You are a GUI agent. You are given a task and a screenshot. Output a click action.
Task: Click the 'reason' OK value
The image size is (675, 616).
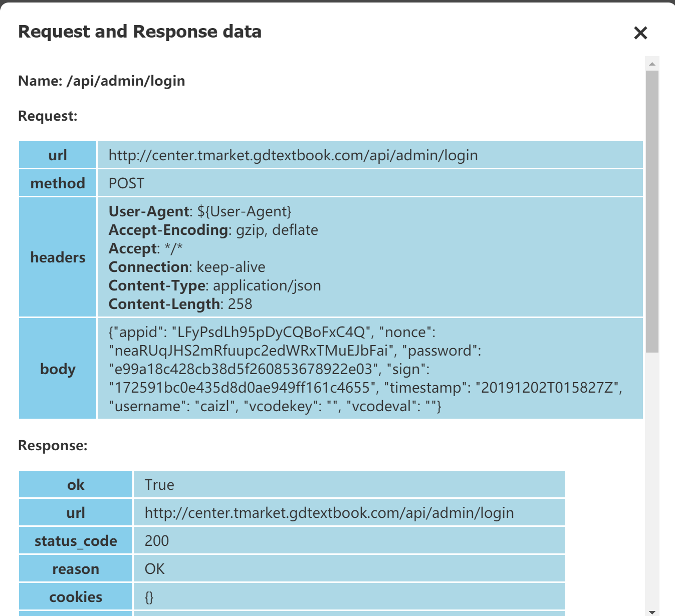(154, 569)
